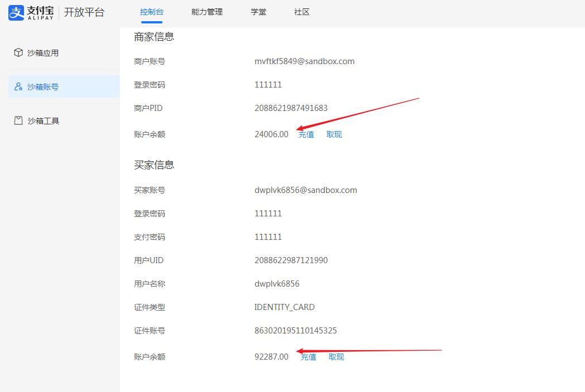
Task: Open the 能力管理 tab
Action: [206, 11]
